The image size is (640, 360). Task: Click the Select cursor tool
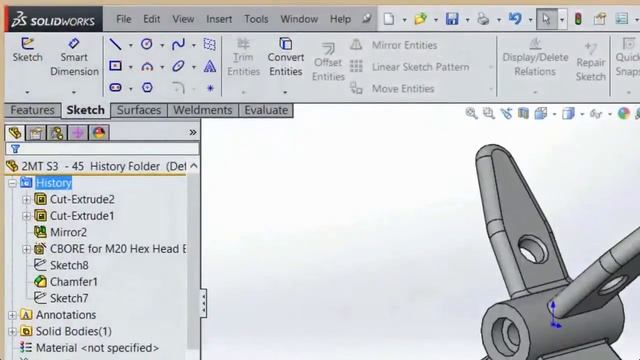[546, 19]
